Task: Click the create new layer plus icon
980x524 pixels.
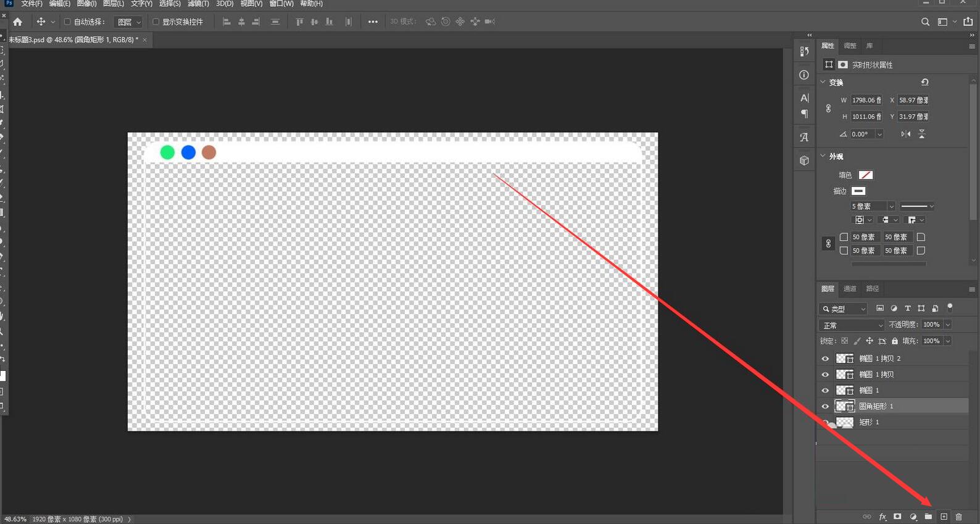Action: [x=944, y=517]
